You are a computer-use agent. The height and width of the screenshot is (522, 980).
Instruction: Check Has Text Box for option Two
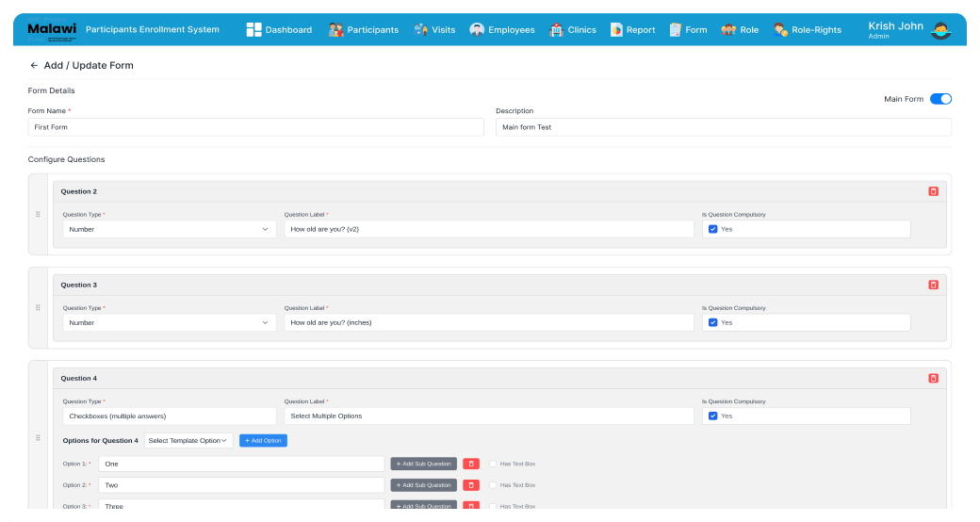pyautogui.click(x=493, y=485)
